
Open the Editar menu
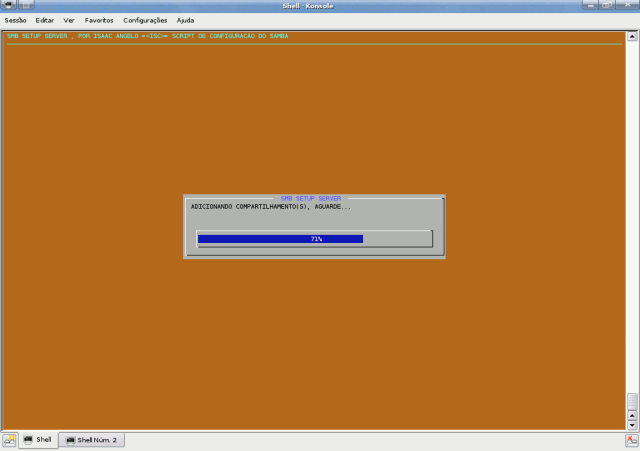click(x=45, y=20)
